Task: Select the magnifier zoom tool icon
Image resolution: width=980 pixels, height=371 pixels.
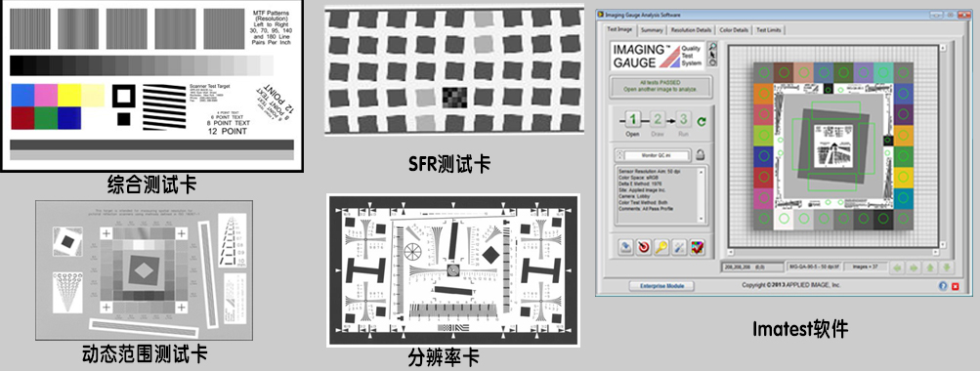Action: 713,46
